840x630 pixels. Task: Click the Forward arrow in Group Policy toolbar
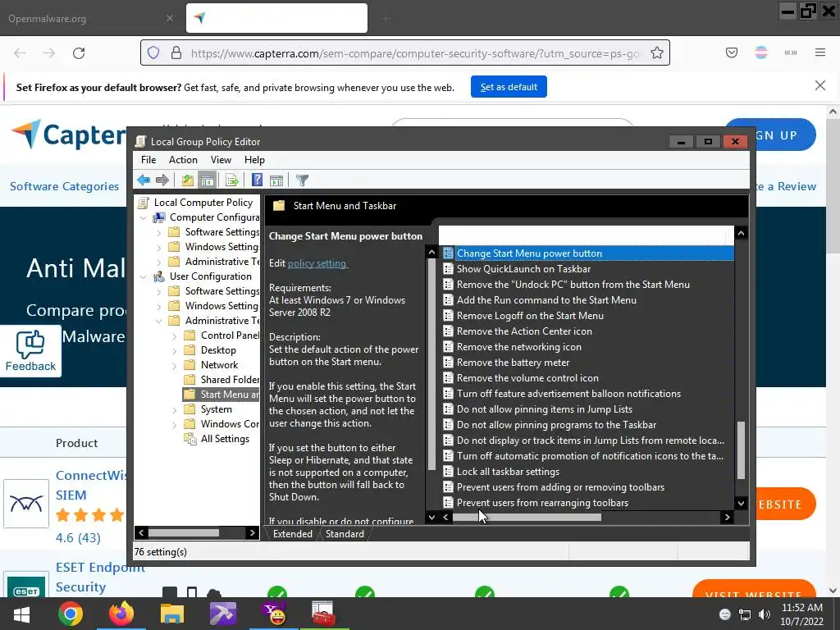coord(162,180)
